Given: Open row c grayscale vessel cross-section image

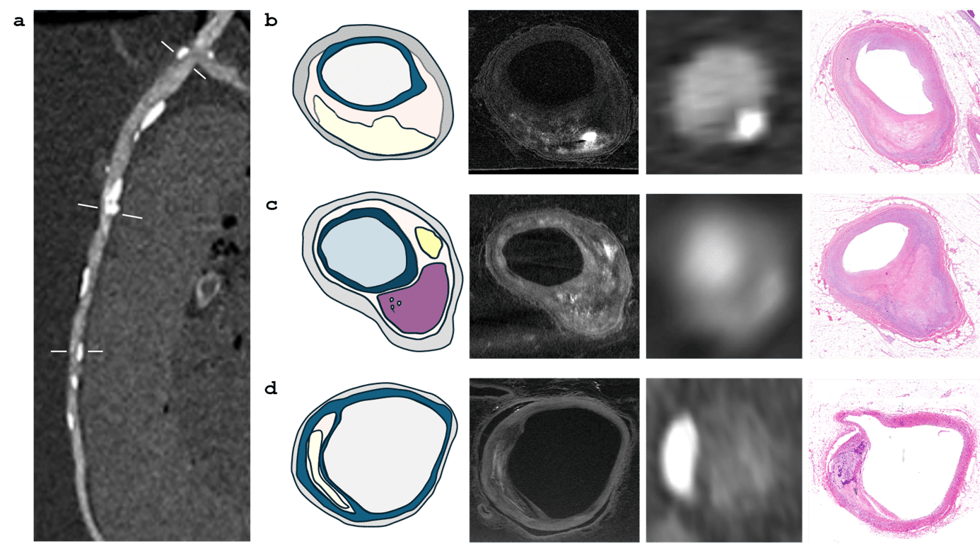Looking at the screenshot, I should click(554, 276).
